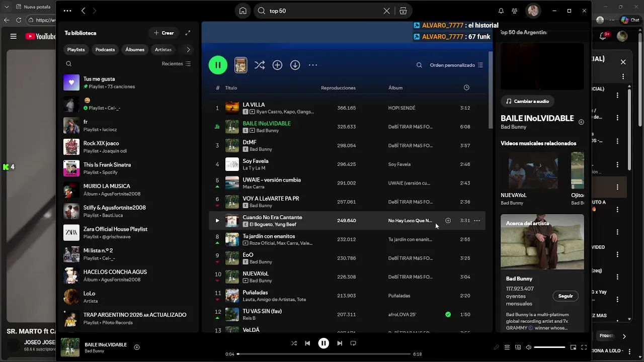Seek within song progress bar
644x362 pixels.
pos(324,354)
